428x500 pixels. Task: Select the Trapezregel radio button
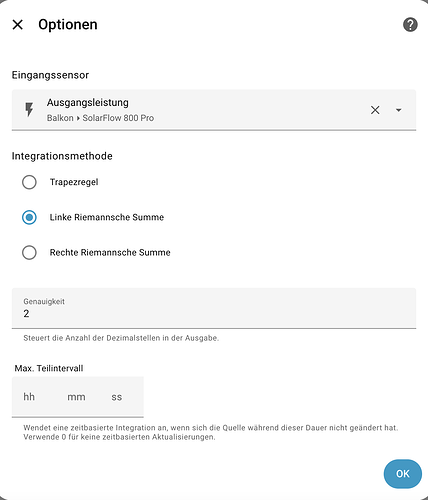(29, 182)
